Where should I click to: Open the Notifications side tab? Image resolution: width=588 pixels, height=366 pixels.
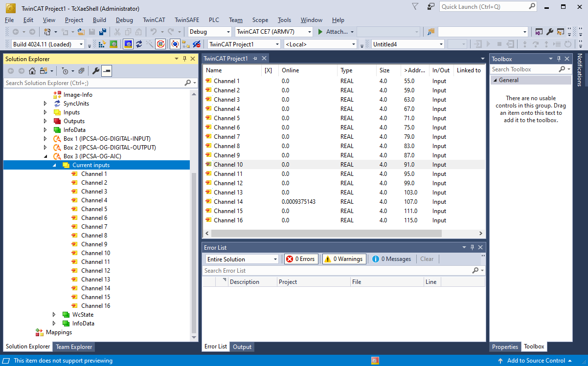pos(580,70)
